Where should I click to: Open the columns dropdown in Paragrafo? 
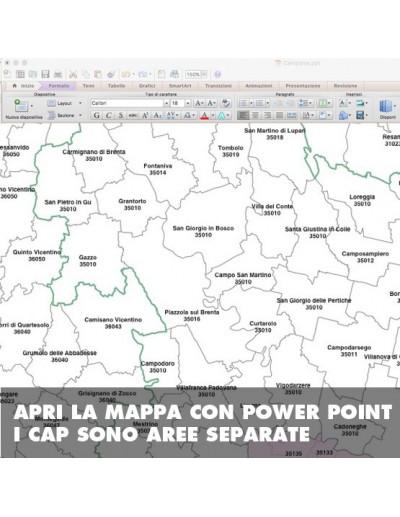point(325,103)
